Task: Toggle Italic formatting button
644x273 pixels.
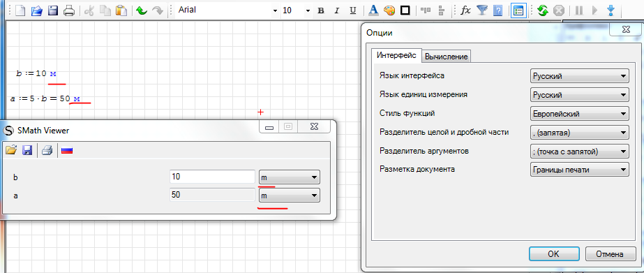Action: 337,11
